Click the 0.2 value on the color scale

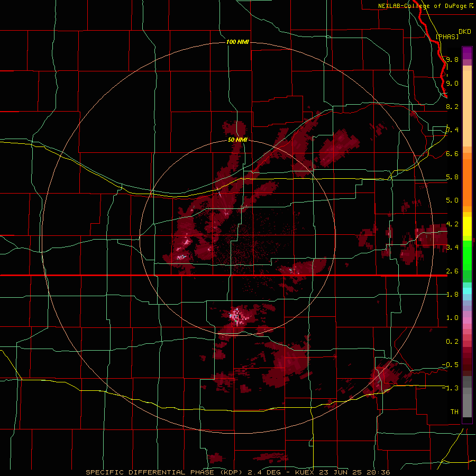(x=452, y=342)
